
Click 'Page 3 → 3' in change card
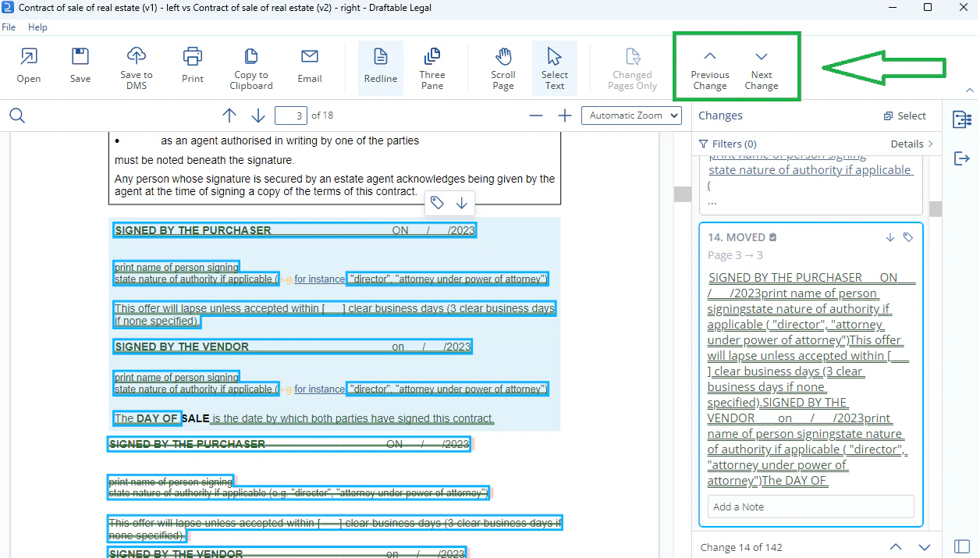(x=735, y=255)
